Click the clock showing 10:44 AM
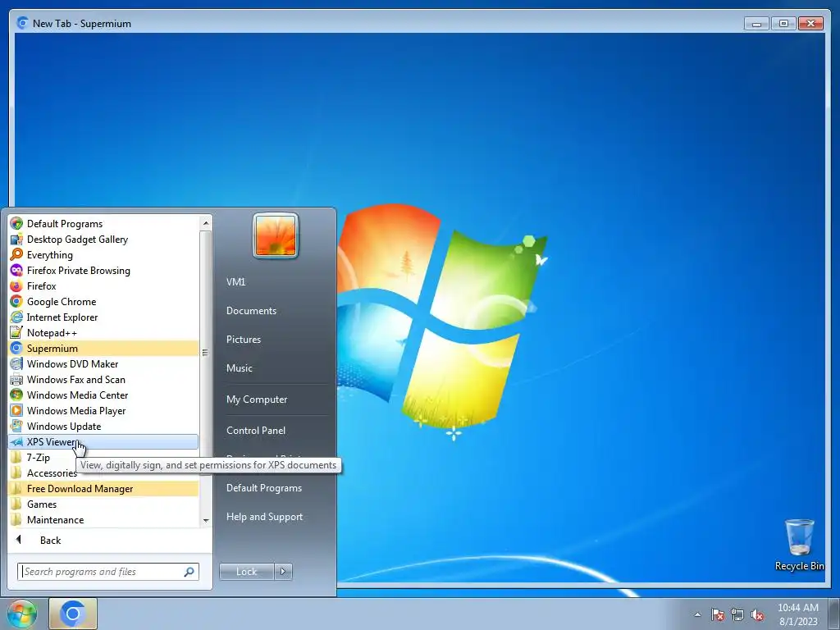Image resolution: width=840 pixels, height=630 pixels. [797, 614]
